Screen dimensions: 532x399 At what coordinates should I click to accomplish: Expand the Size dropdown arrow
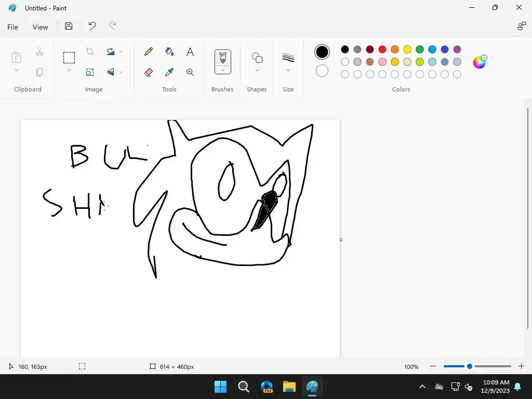(x=288, y=70)
